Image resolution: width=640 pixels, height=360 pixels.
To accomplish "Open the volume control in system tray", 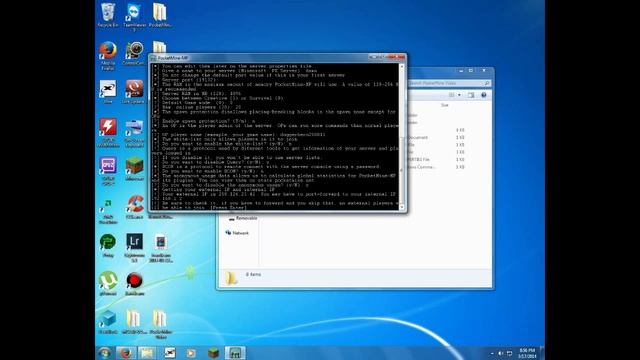I will coord(500,353).
